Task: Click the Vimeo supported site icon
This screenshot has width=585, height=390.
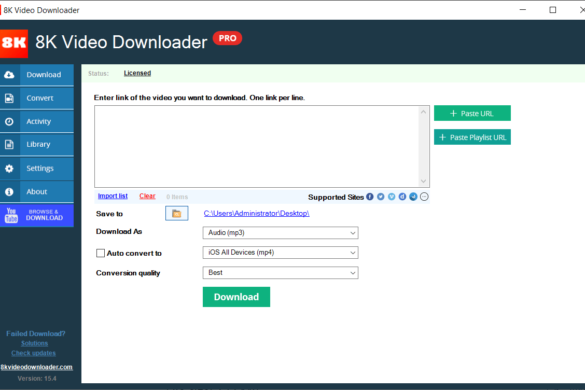Action: pos(391,197)
